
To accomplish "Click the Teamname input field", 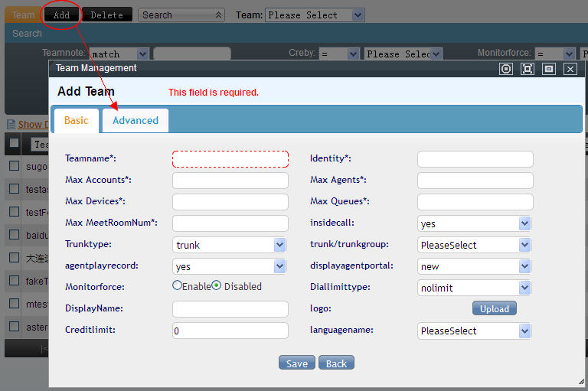I will pos(230,159).
